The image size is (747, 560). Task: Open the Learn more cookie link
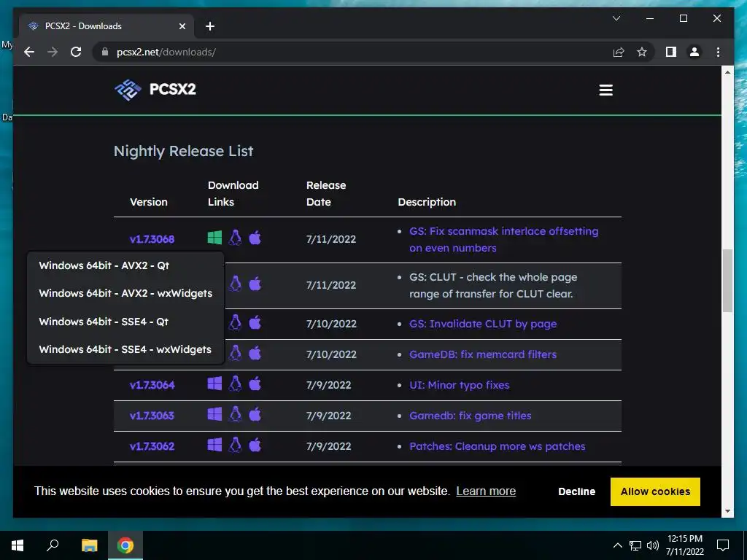pyautogui.click(x=486, y=491)
